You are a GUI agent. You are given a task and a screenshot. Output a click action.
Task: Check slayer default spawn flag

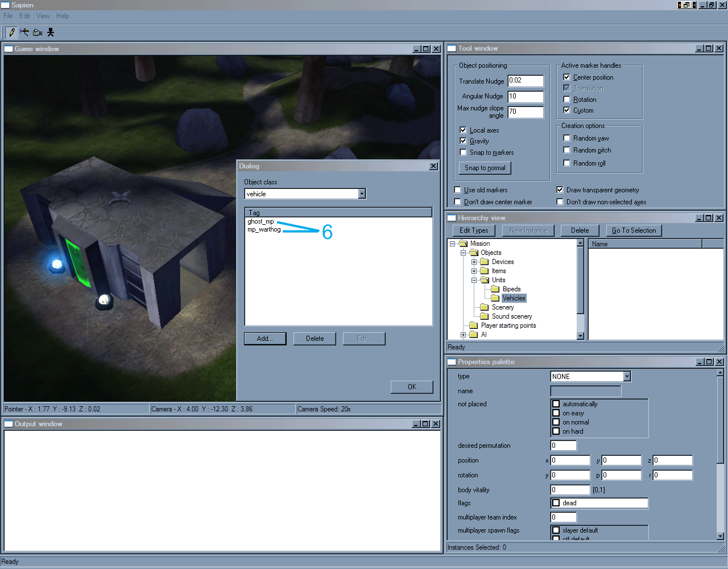click(556, 530)
